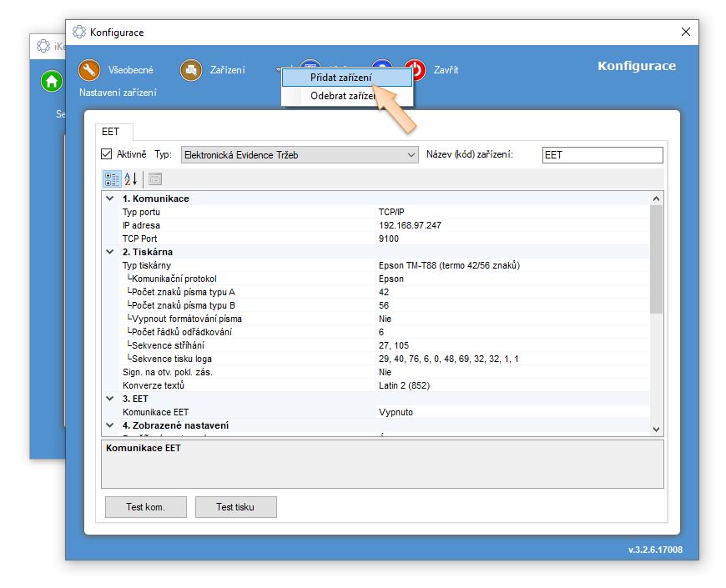The image size is (726, 588).
Task: Collapse the 1. Komunikace section
Action: tap(110, 199)
